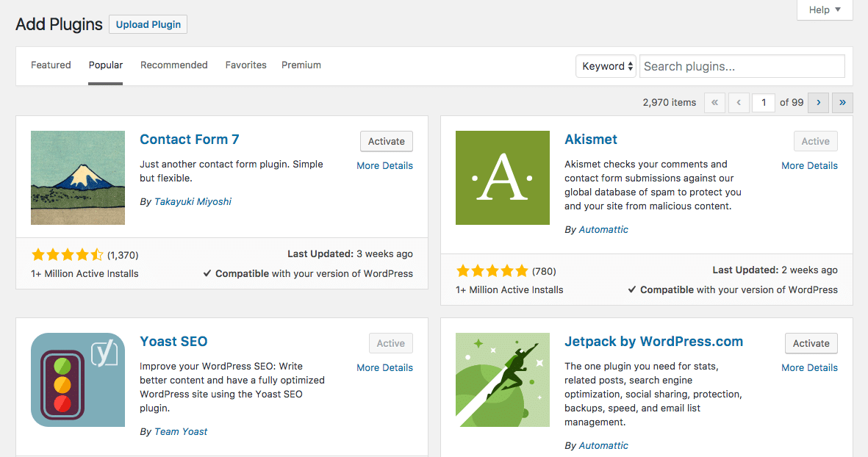This screenshot has width=868, height=457.
Task: Select the Popular tab
Action: (106, 65)
